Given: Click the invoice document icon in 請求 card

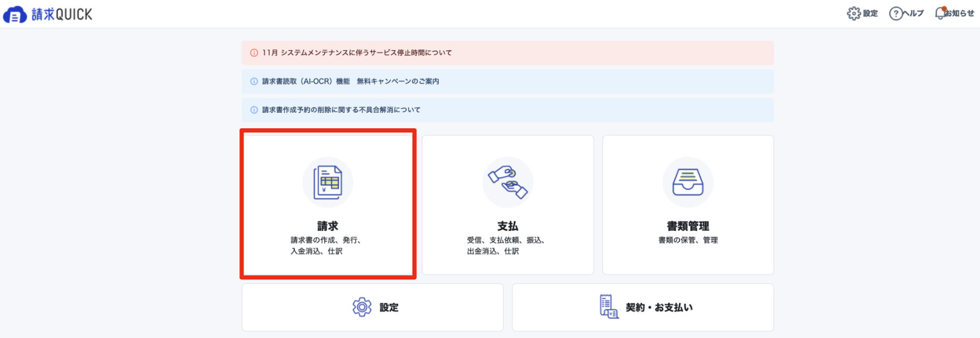Looking at the screenshot, I should (328, 182).
